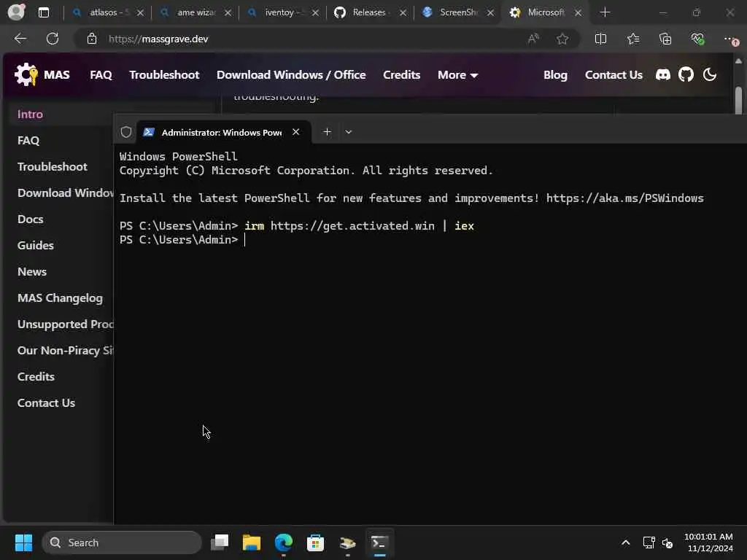Viewport: 747px width, 560px height.
Task: Open the Collections icon
Action: click(x=665, y=39)
